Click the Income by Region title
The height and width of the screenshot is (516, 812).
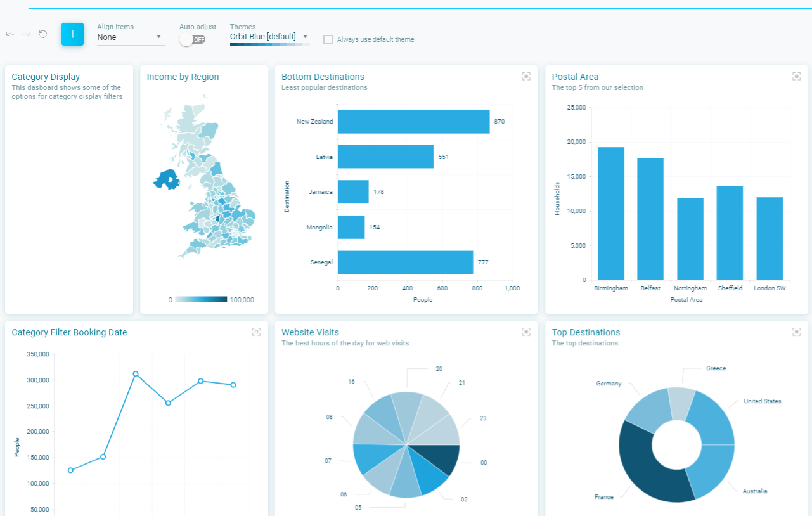point(183,77)
